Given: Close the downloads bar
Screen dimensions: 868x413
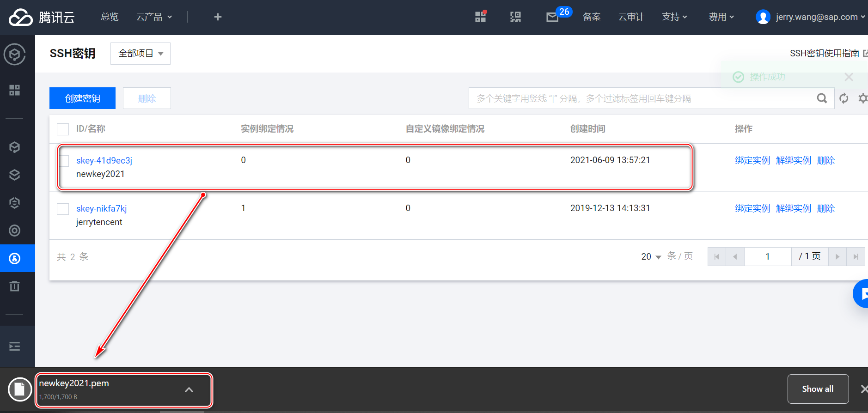Looking at the screenshot, I should point(863,389).
